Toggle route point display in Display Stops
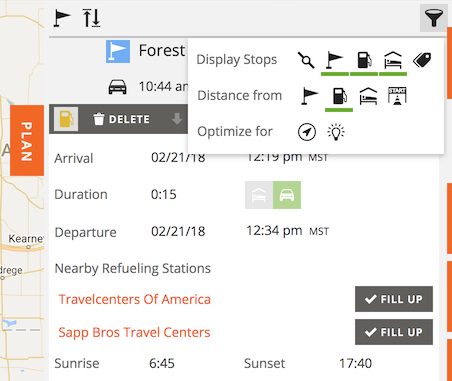452x381 pixels. pyautogui.click(x=306, y=60)
